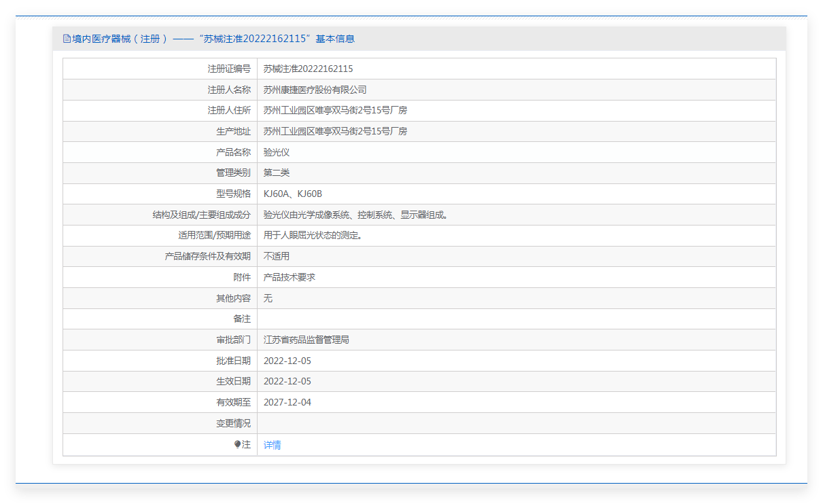This screenshot has width=823, height=504.
Task: Select the date value in the 生效日期 row
Action: pyautogui.click(x=287, y=381)
